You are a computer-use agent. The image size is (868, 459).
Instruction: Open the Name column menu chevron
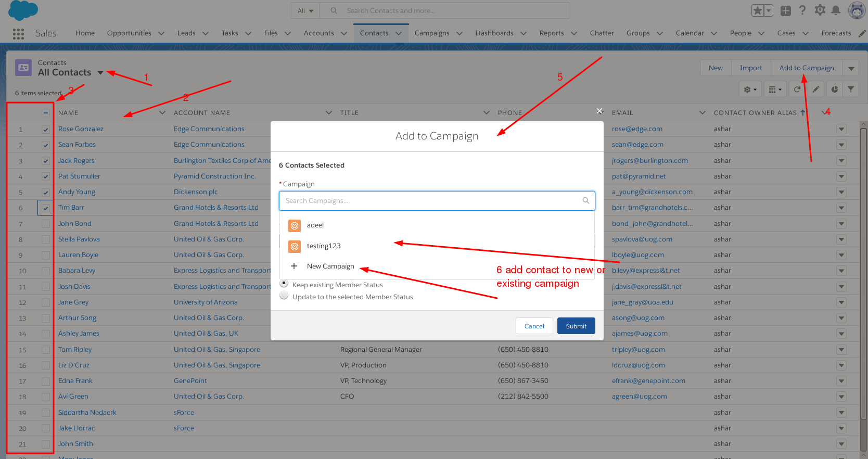tap(162, 113)
